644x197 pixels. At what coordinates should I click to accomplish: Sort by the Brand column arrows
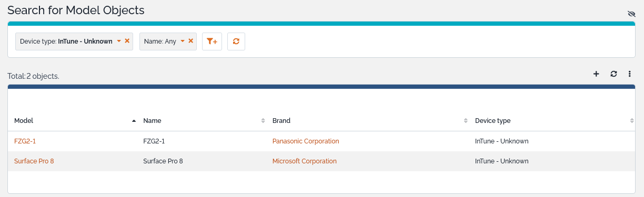click(466, 121)
